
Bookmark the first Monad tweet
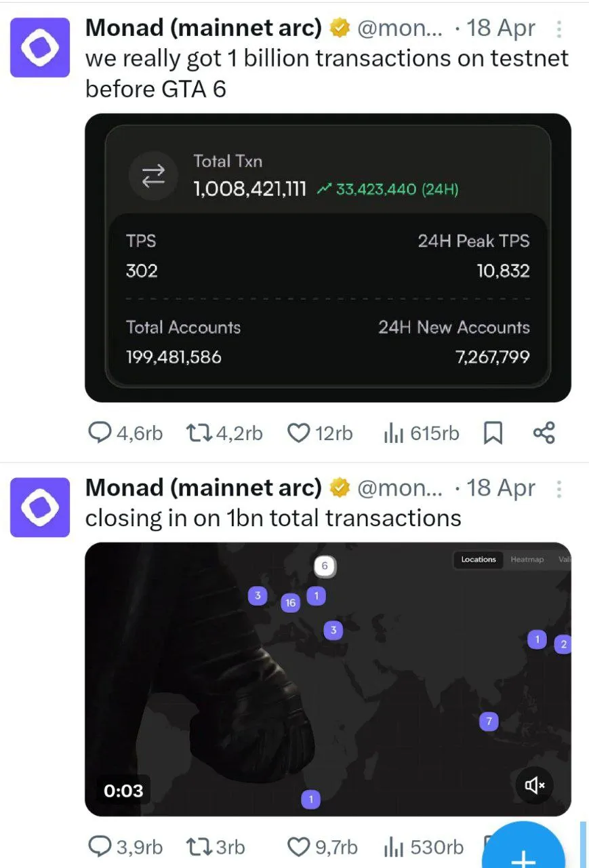(493, 433)
